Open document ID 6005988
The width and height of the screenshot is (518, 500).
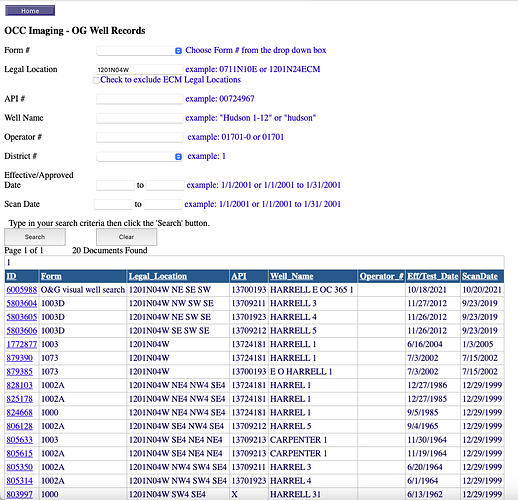pos(22,290)
